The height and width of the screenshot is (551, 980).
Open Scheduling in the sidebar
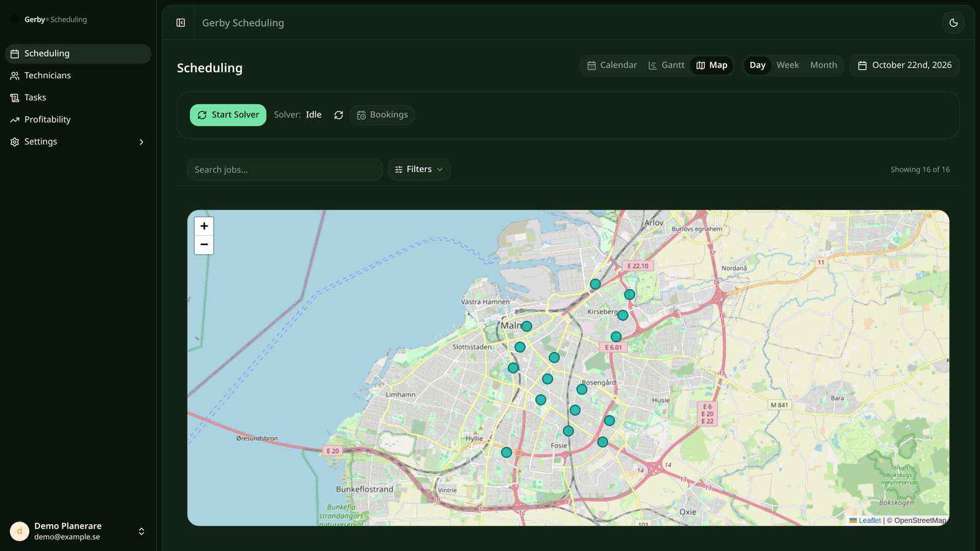coord(78,54)
